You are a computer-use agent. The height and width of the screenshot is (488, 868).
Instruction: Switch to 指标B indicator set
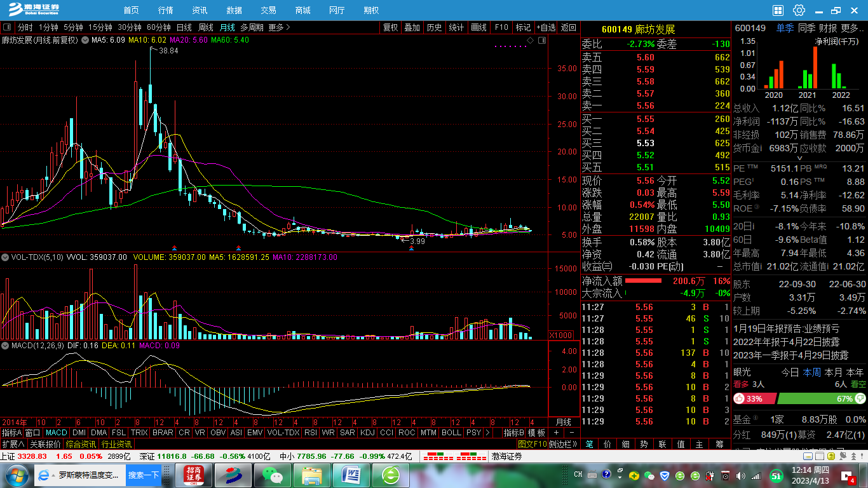(x=513, y=433)
